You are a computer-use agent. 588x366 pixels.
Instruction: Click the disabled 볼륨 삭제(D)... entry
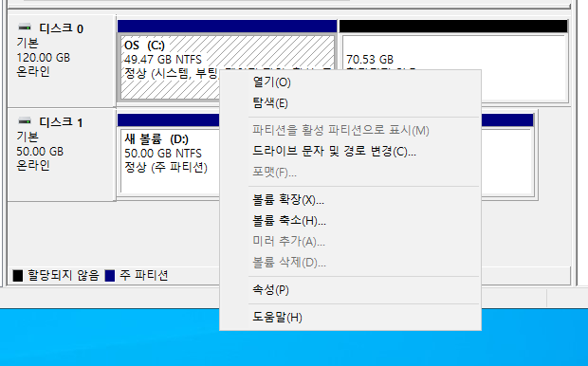click(x=350, y=262)
